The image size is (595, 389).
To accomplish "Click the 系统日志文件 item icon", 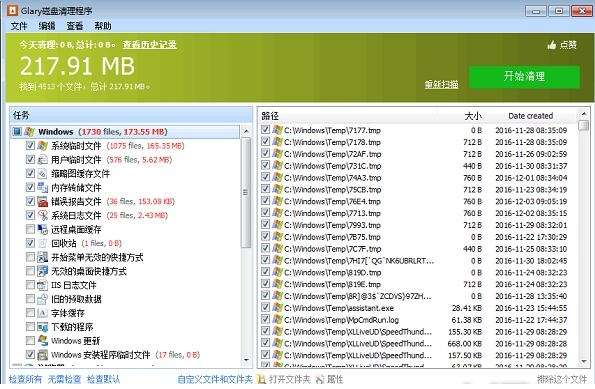I will (42, 216).
